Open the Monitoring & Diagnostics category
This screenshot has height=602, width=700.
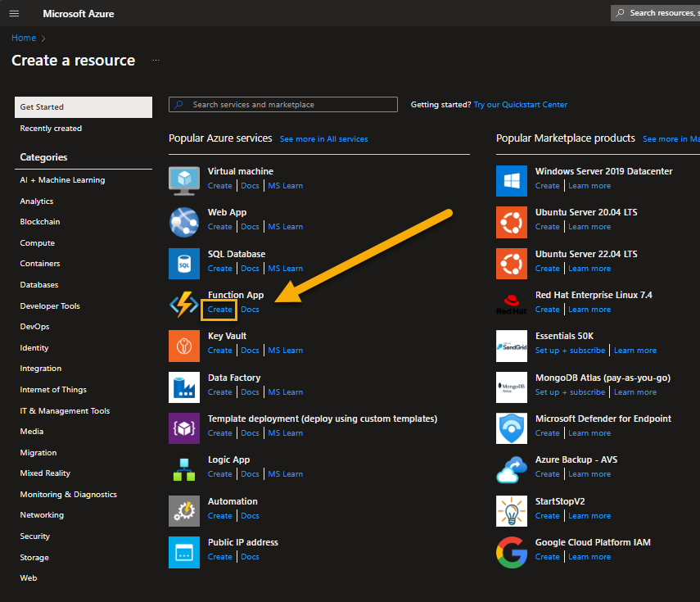pyautogui.click(x=68, y=495)
